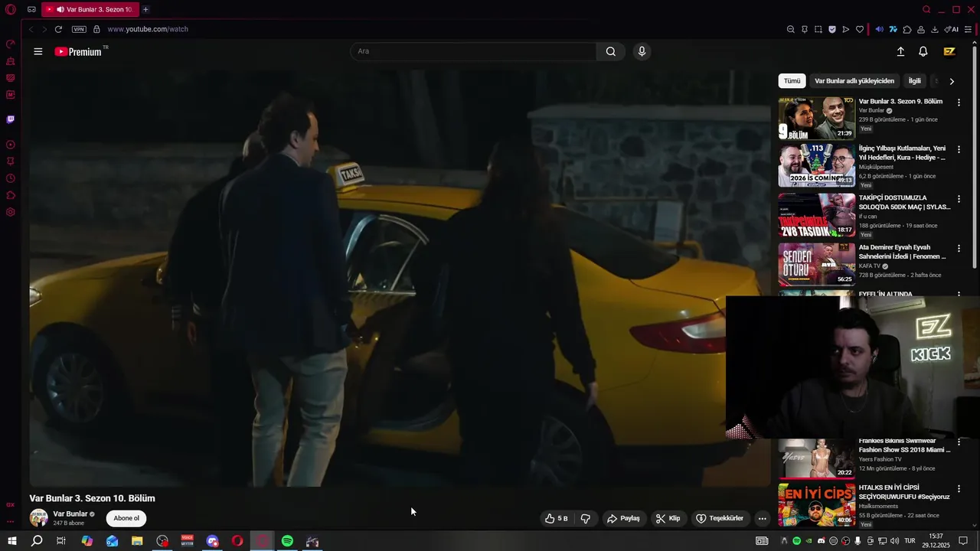Open sidebar settings gear icon

(x=11, y=212)
